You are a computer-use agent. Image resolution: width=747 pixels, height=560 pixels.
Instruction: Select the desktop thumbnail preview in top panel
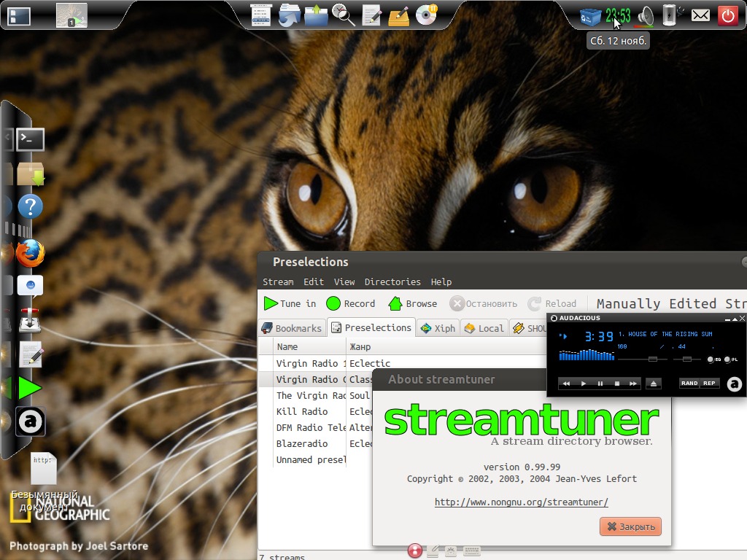point(71,15)
